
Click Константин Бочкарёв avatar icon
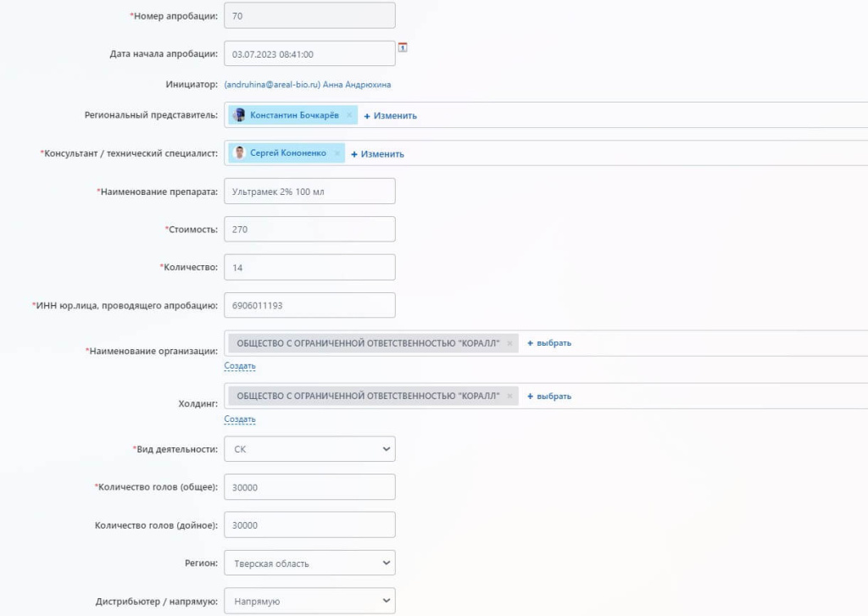click(x=240, y=115)
